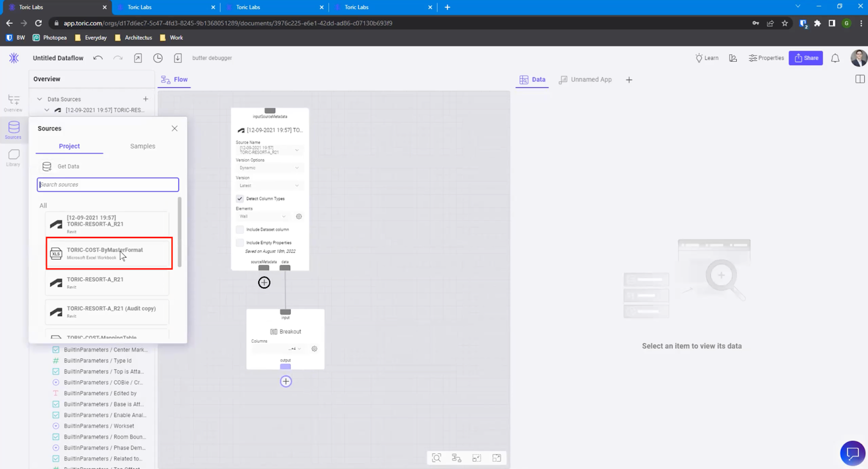Switch to the Project tab

[x=69, y=146]
